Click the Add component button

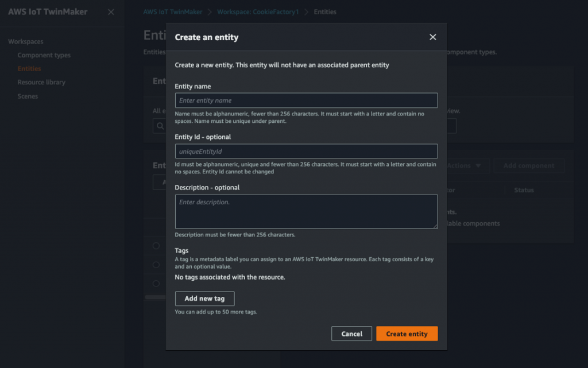[528, 165]
